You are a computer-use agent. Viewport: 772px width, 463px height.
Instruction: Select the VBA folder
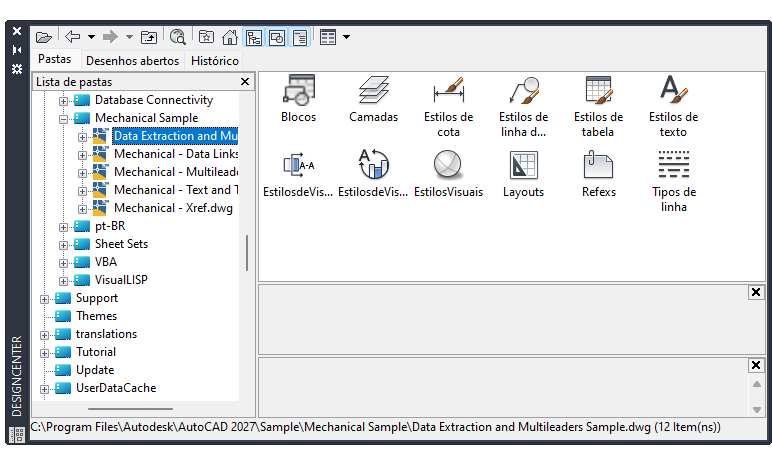105,262
